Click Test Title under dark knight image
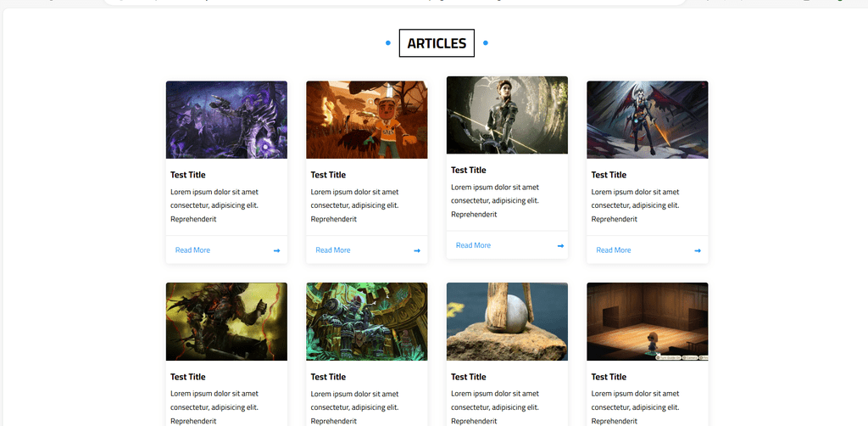 click(187, 377)
